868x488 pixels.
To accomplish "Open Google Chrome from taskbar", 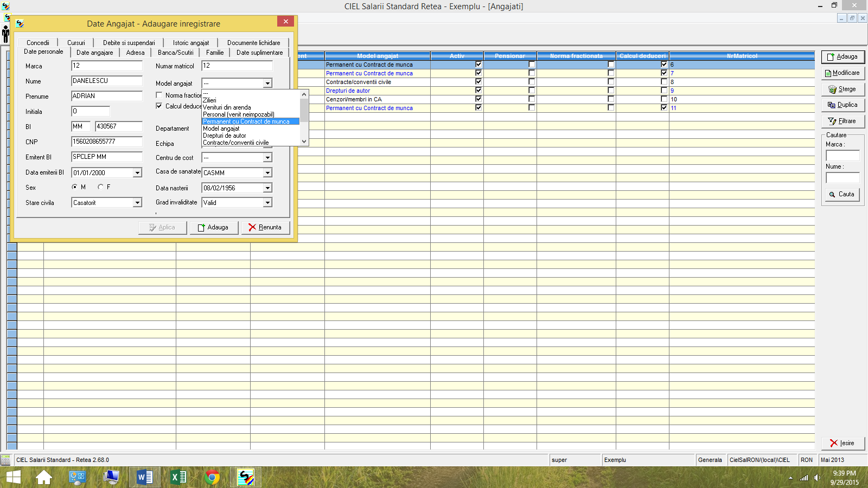I will [x=212, y=477].
